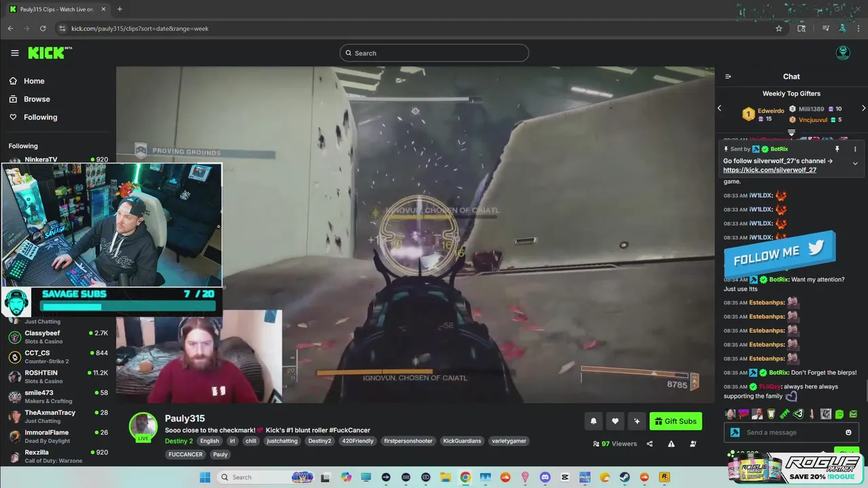Select the FUCCANCER tag
868x488 pixels.
click(186, 455)
